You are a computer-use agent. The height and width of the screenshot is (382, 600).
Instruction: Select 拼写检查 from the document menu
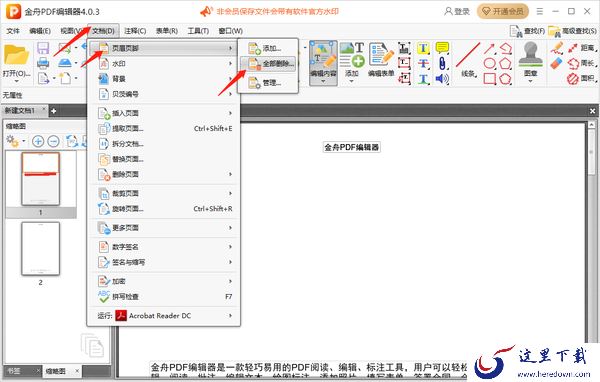(165, 297)
